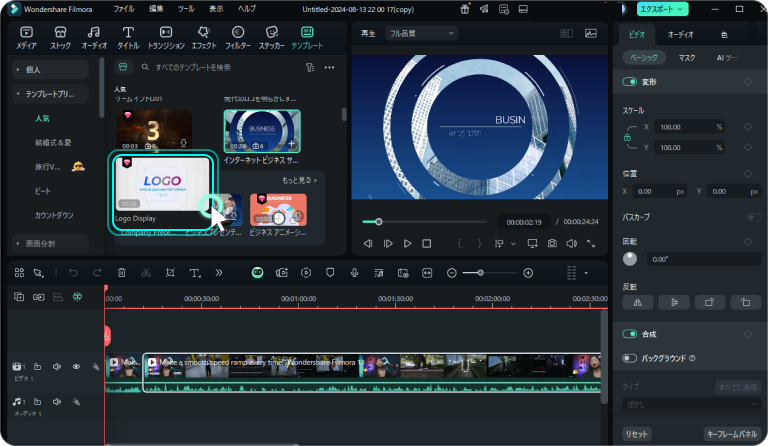
Task: Hide video track 1 with eye icon
Action: tap(76, 367)
